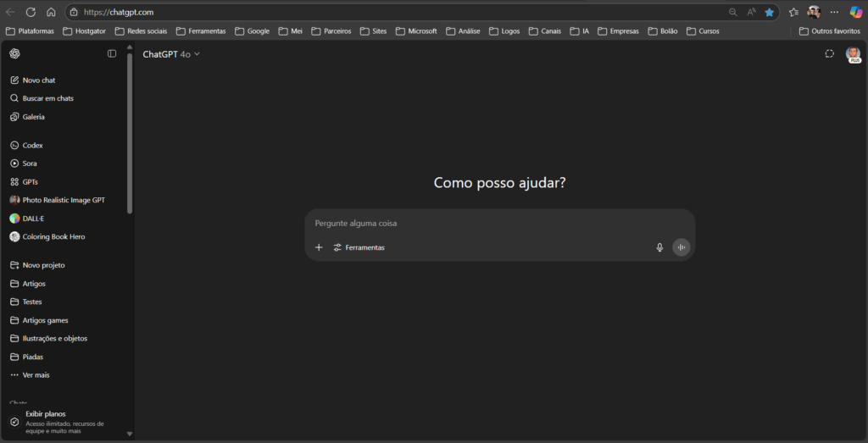Viewport: 868px width, 443px height.
Task: Open the GPTs explorer
Action: [24, 182]
